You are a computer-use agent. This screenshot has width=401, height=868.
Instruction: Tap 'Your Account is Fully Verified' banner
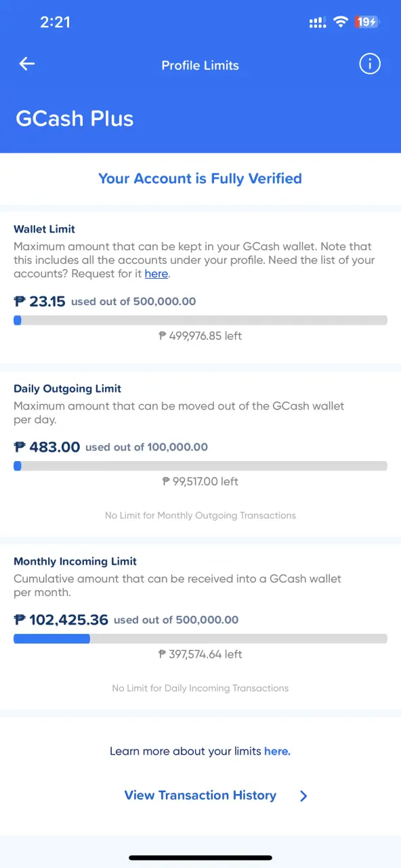(200, 178)
